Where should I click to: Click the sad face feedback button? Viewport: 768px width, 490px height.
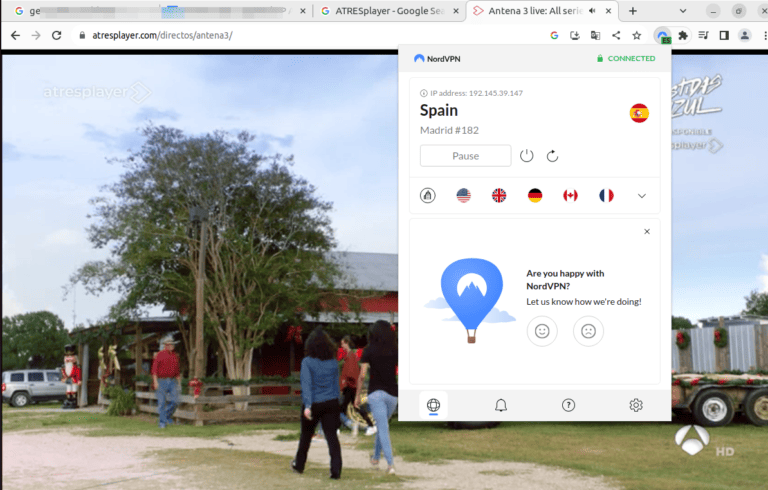(588, 331)
